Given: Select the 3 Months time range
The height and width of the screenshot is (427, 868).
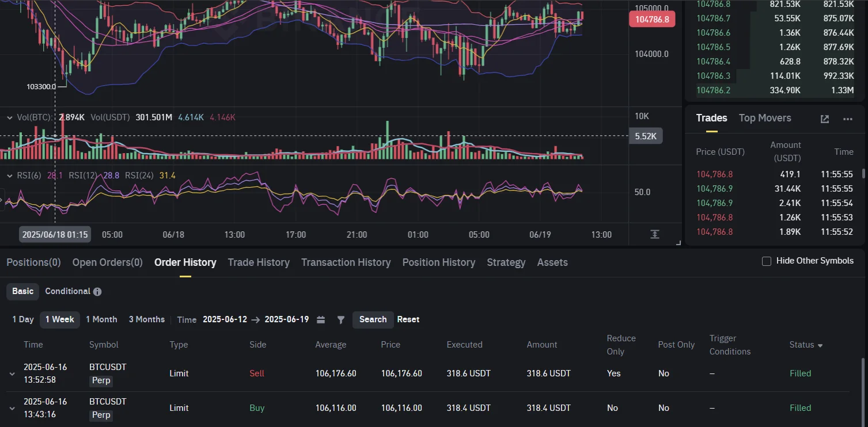Looking at the screenshot, I should [x=146, y=319].
